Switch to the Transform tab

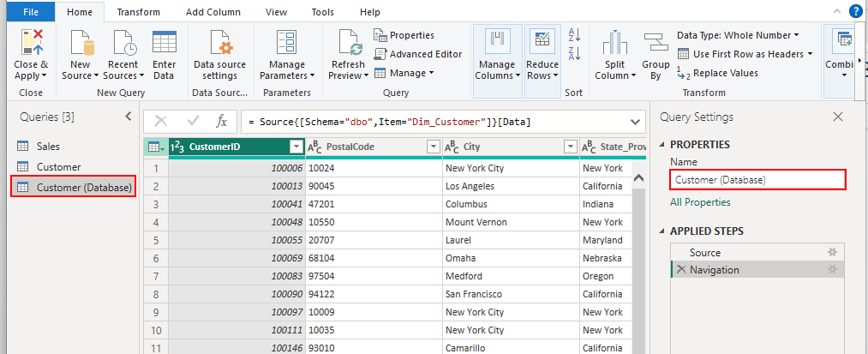click(x=139, y=12)
